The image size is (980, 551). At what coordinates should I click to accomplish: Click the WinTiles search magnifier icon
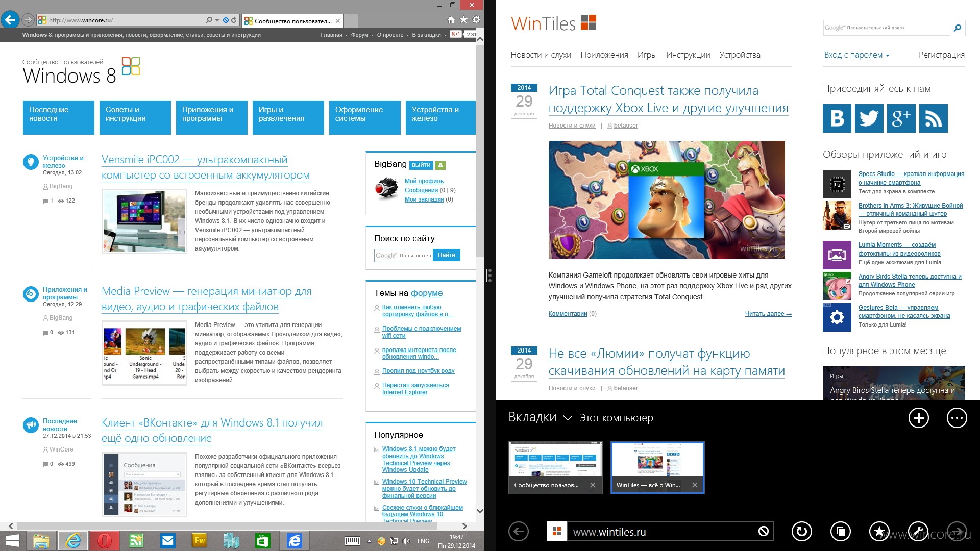click(957, 28)
